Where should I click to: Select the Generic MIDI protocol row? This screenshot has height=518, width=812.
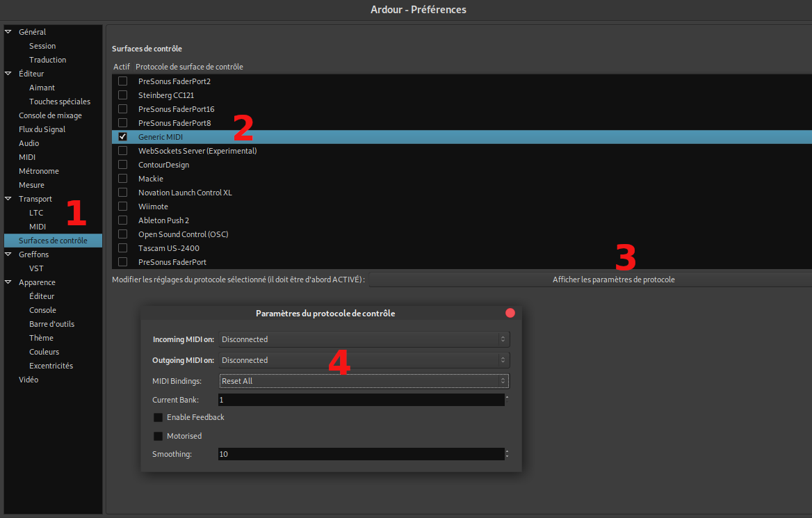[x=462, y=137]
